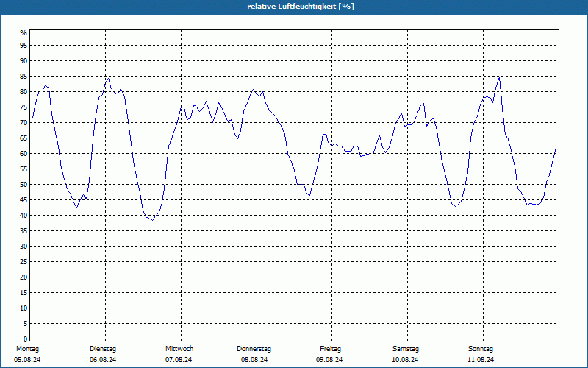The width and height of the screenshot is (588, 368).
Task: Select the 50 value on the y-axis
Action: point(24,185)
